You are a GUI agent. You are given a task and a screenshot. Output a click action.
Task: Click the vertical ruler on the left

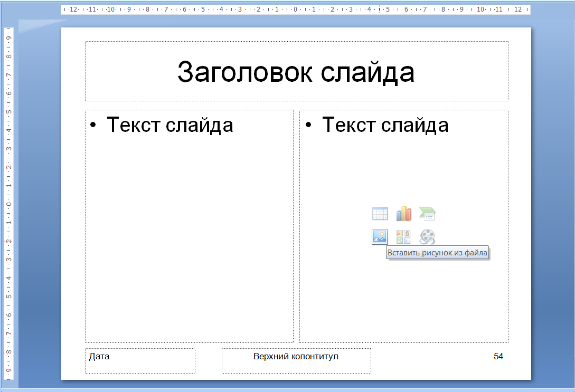[9, 203]
